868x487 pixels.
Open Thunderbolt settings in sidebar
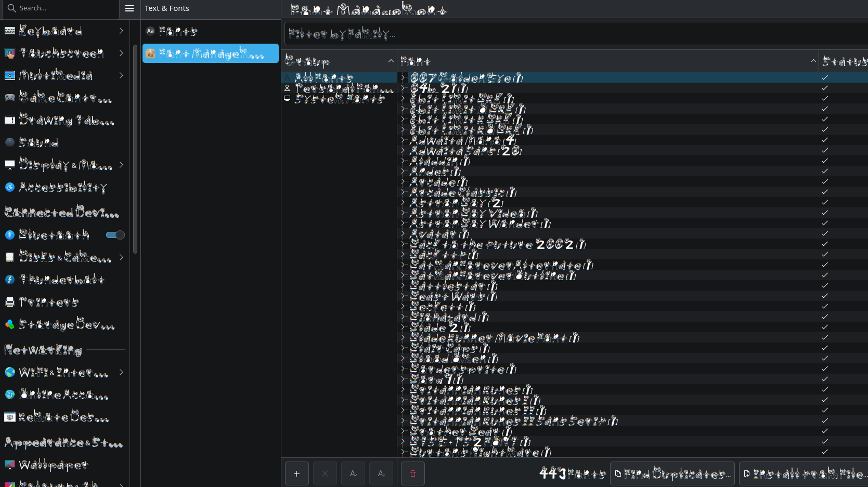(x=61, y=280)
